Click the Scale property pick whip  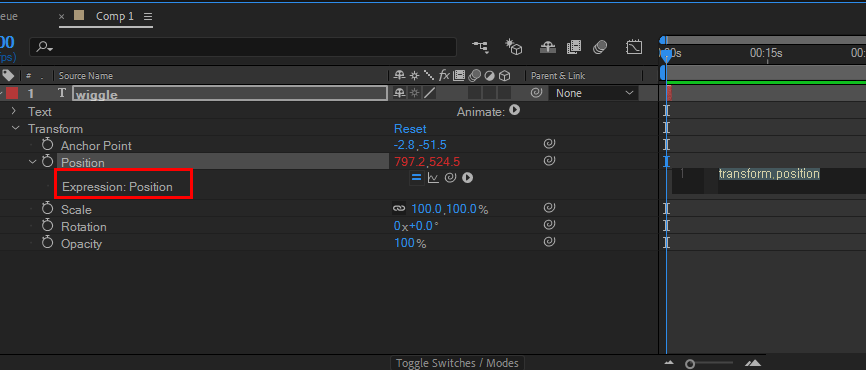click(x=549, y=208)
